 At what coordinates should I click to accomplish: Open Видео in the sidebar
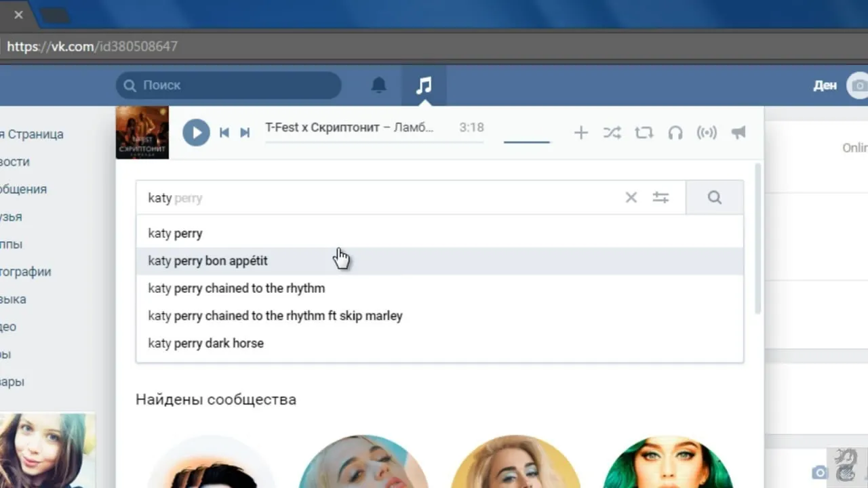[x=8, y=327]
